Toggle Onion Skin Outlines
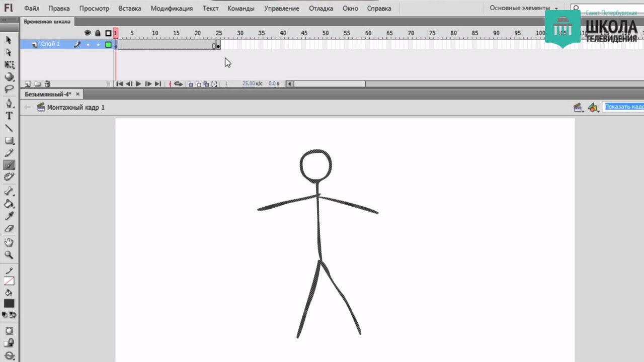The image size is (644, 362). pyautogui.click(x=198, y=84)
